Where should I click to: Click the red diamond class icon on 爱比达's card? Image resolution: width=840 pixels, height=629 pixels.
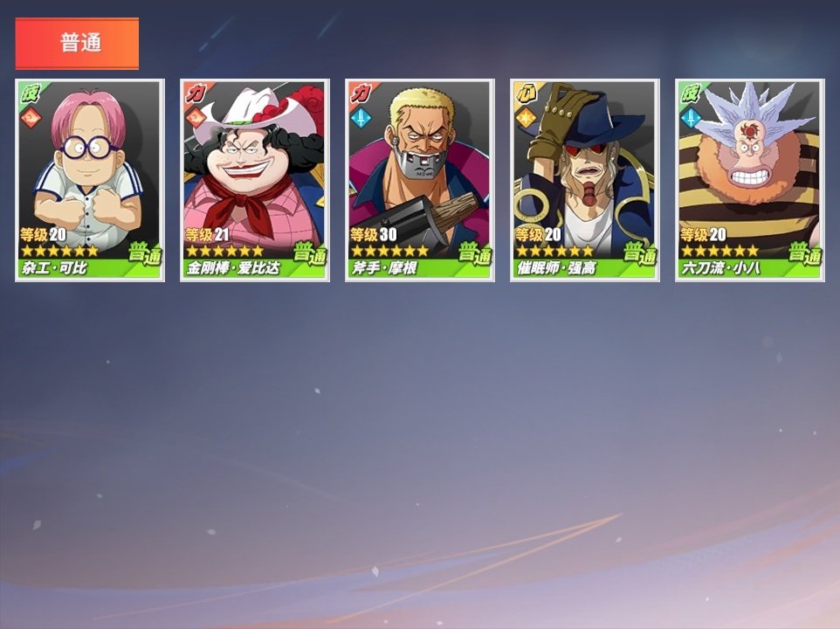tap(196, 117)
